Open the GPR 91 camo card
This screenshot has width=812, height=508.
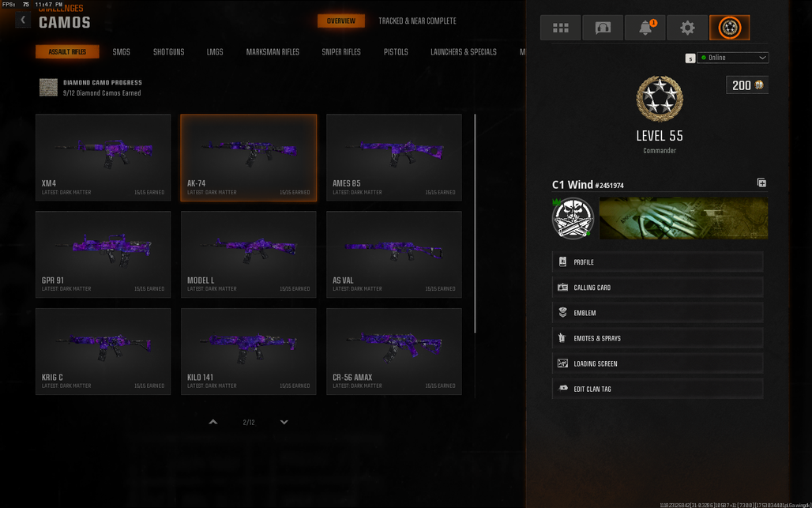[103, 254]
